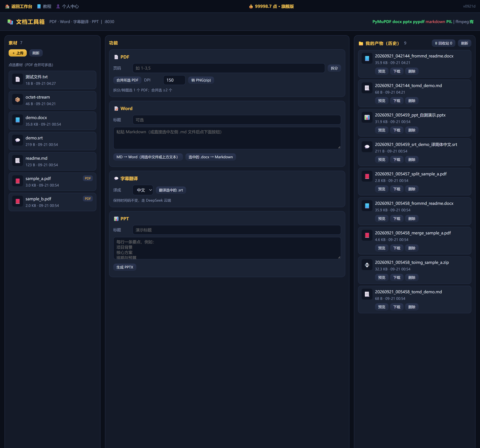
Task: Click the 测试文件.txt file icon
Action: tap(18, 79)
